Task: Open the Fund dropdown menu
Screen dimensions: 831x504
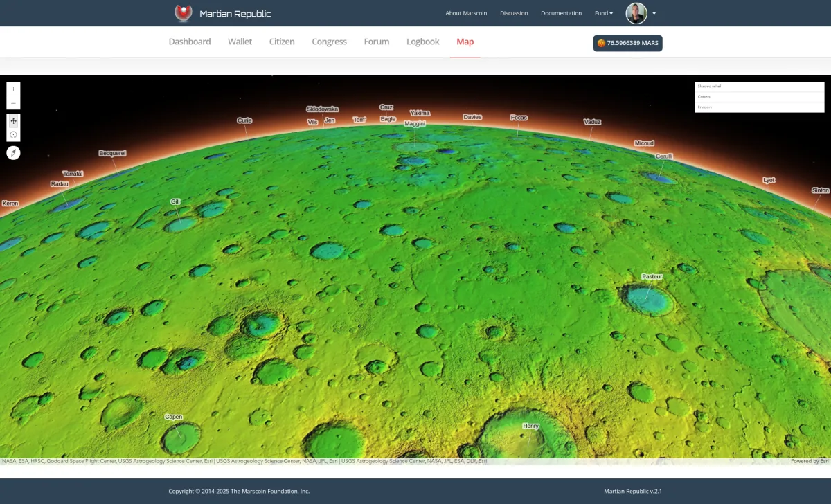Action: click(602, 12)
